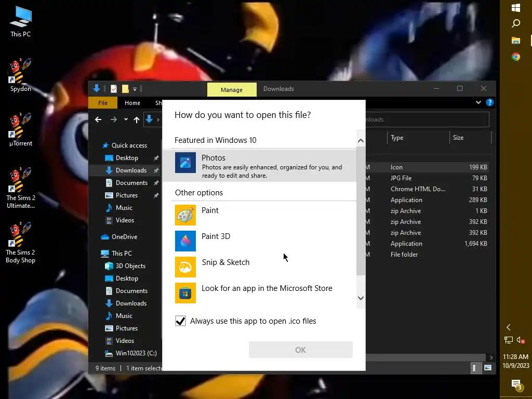This screenshot has height=399, width=532.
Task: Open Downloads under This PC
Action: (x=131, y=303)
